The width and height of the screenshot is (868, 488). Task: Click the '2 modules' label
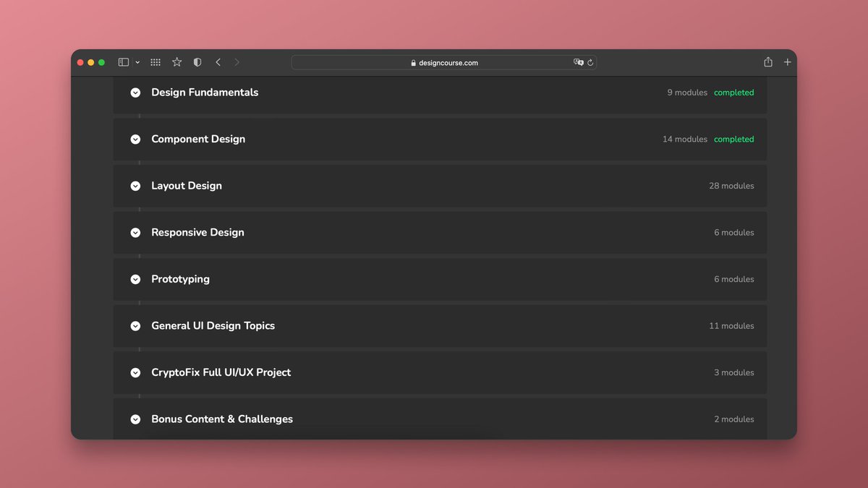tap(734, 419)
